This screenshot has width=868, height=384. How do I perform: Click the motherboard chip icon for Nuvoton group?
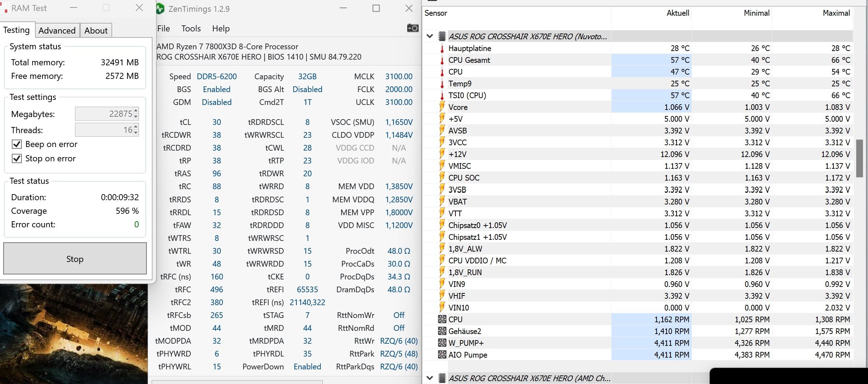coord(442,36)
